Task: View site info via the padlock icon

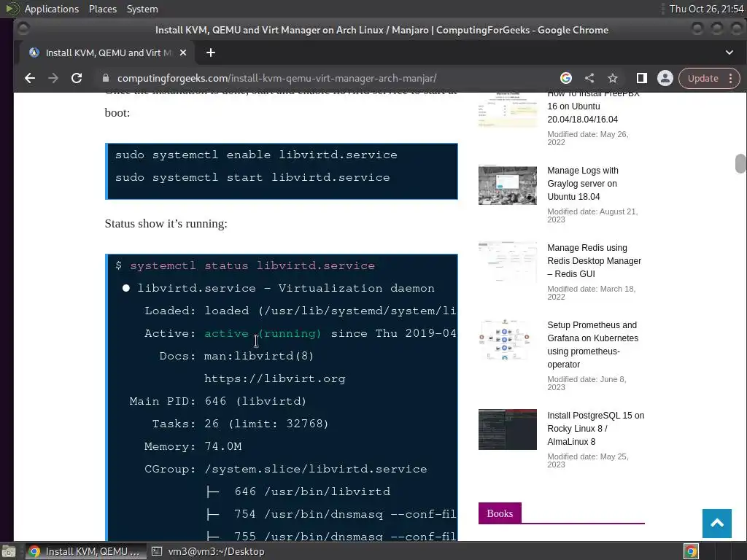Action: [106, 78]
